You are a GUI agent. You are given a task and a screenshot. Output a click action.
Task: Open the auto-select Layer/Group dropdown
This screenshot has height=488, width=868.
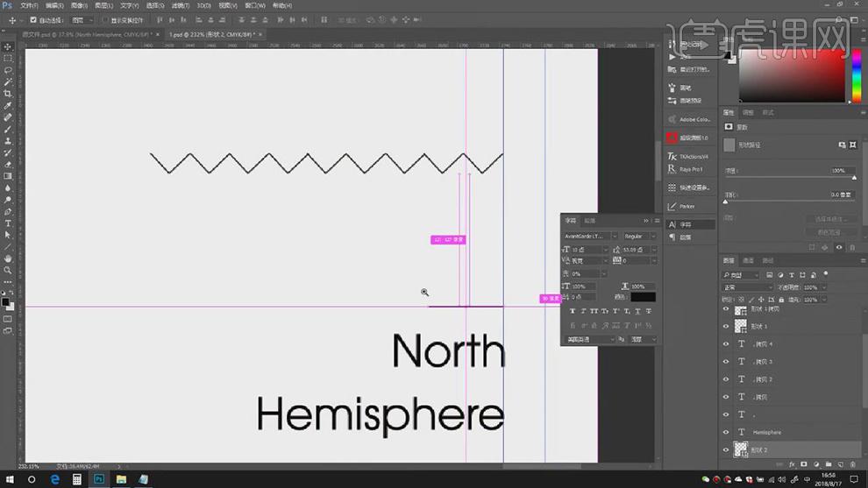pyautogui.click(x=82, y=20)
